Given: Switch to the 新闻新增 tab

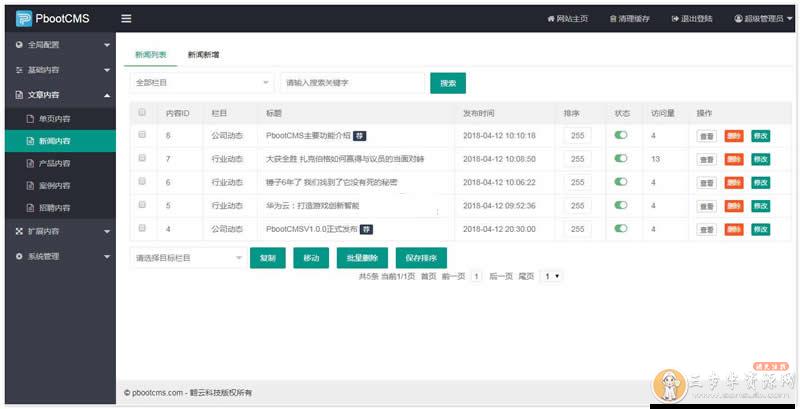Looking at the screenshot, I should point(204,54).
